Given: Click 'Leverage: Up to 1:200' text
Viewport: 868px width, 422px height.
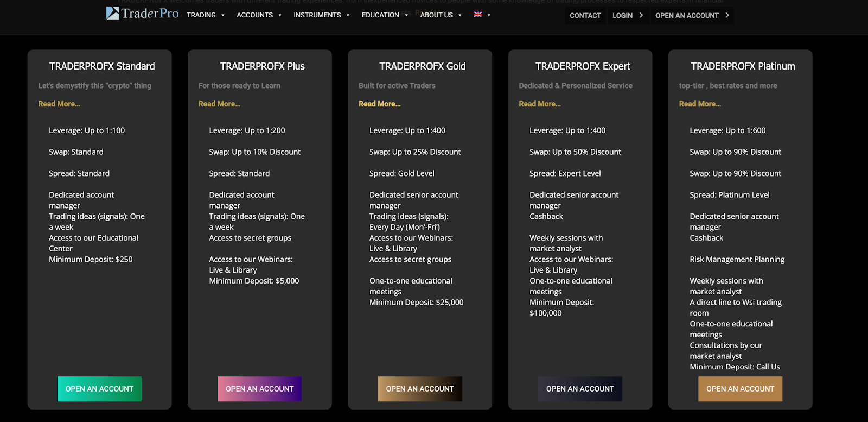Looking at the screenshot, I should point(247,130).
